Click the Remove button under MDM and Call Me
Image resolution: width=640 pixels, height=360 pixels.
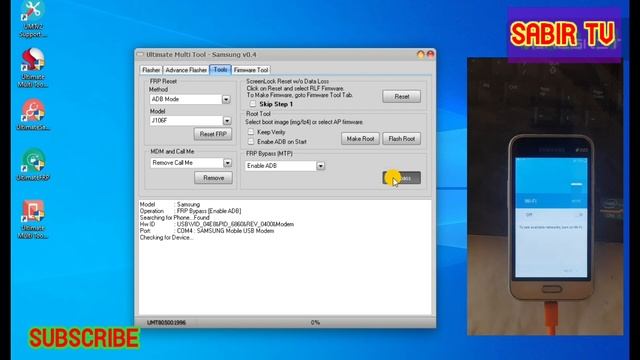click(x=213, y=178)
